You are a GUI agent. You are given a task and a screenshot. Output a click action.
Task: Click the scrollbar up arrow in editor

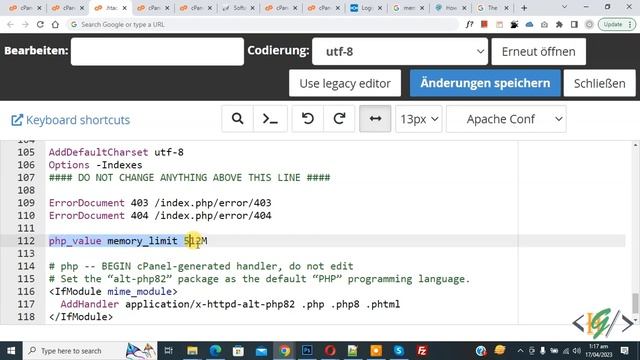(x=636, y=145)
